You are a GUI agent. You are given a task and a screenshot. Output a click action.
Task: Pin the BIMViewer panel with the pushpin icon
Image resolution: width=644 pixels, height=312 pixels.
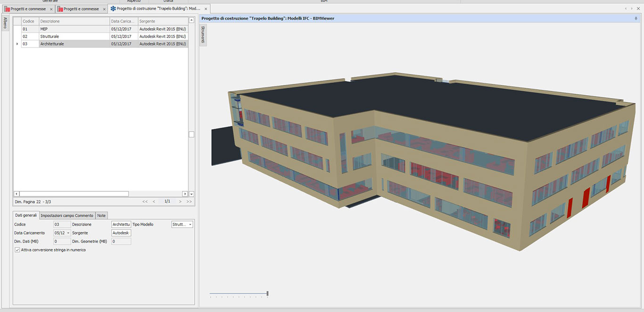(636, 18)
